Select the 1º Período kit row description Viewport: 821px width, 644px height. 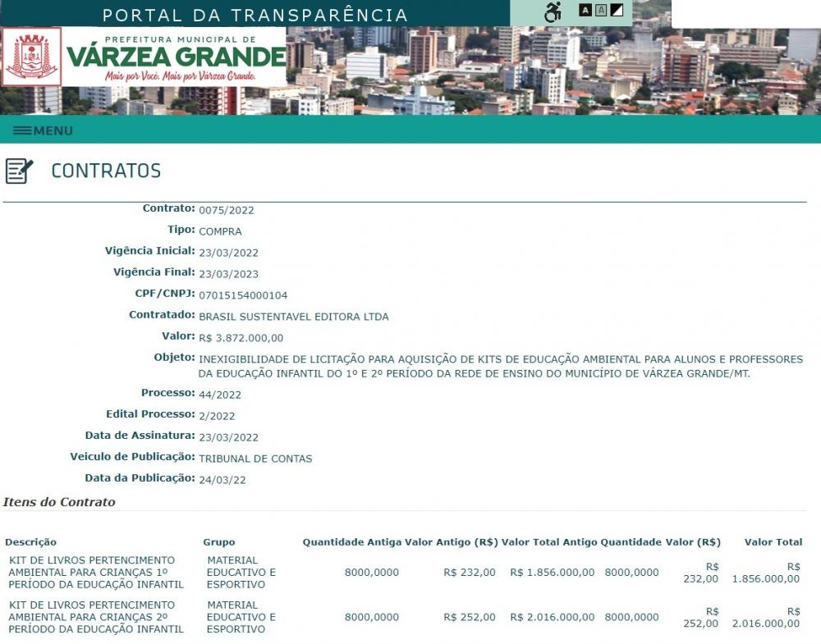95,572
